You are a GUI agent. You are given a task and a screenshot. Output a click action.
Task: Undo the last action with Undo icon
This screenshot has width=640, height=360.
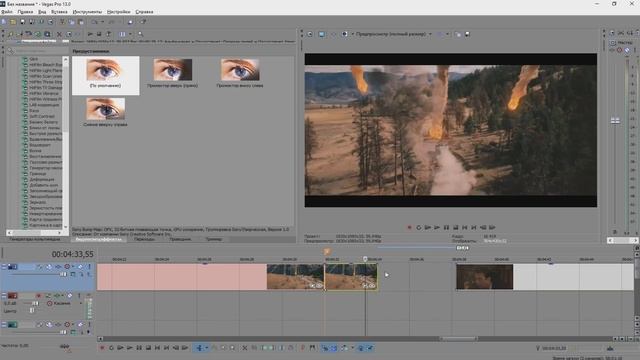click(x=95, y=22)
